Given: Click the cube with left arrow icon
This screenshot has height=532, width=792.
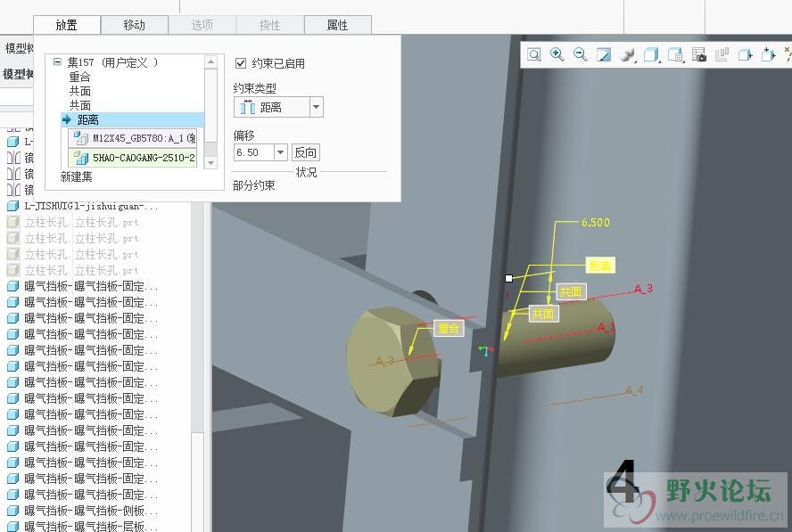Looking at the screenshot, I should pos(746,54).
